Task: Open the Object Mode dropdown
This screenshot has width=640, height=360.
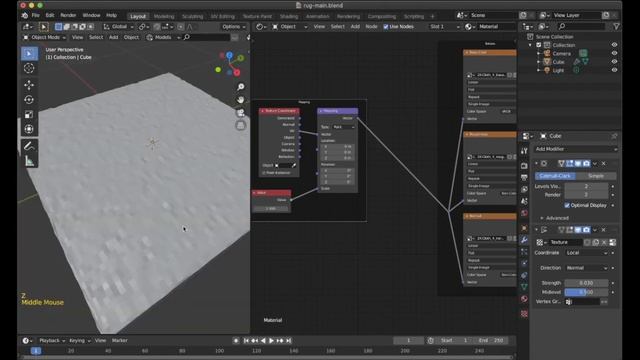Action: coord(45,37)
